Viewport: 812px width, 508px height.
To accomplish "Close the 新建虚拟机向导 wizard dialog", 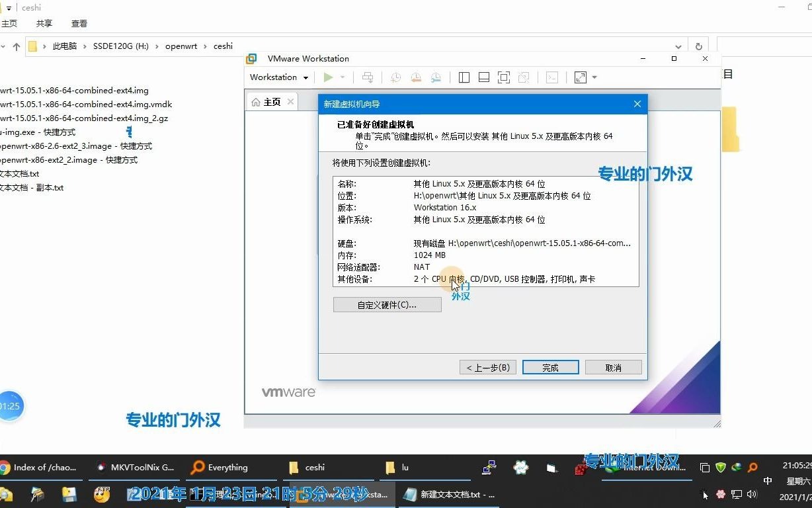I will (637, 104).
